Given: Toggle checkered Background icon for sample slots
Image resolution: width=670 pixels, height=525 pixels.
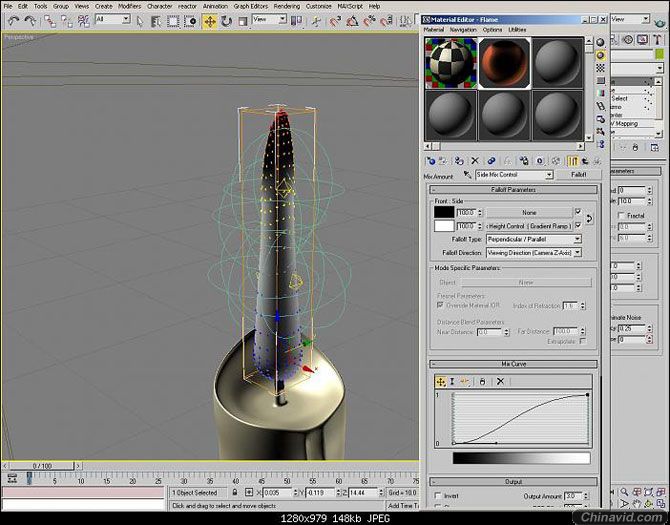Looking at the screenshot, I should pyautogui.click(x=601, y=68).
